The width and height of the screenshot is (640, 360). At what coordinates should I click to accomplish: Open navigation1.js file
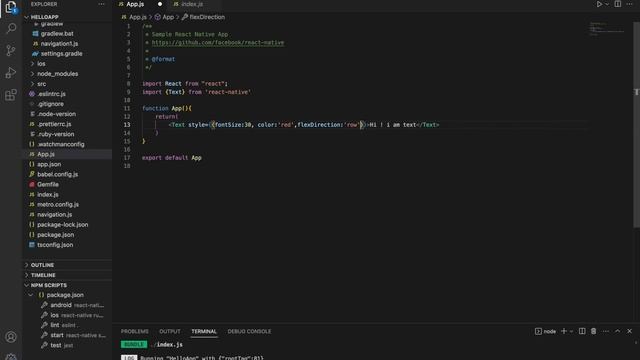click(59, 44)
